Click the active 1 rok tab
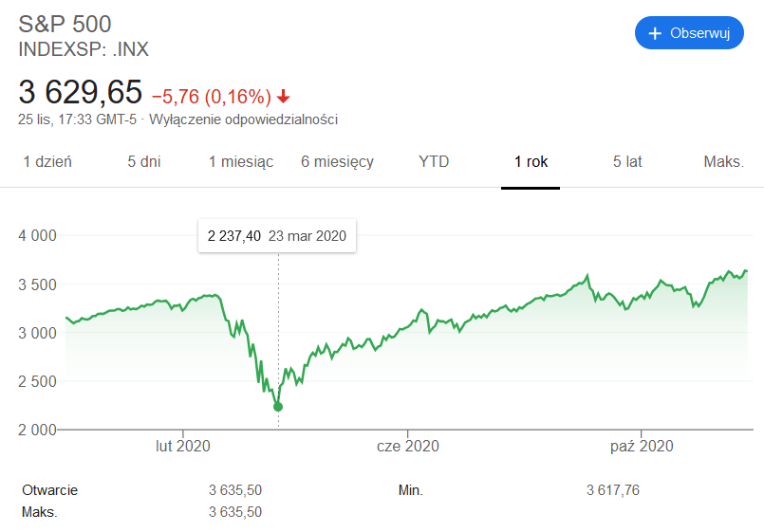764x532 pixels. click(x=531, y=161)
